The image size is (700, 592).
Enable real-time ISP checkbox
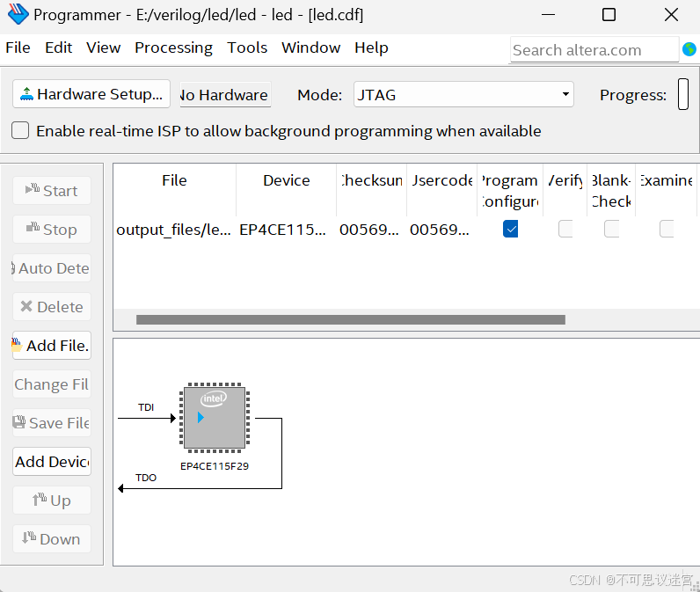click(20, 131)
